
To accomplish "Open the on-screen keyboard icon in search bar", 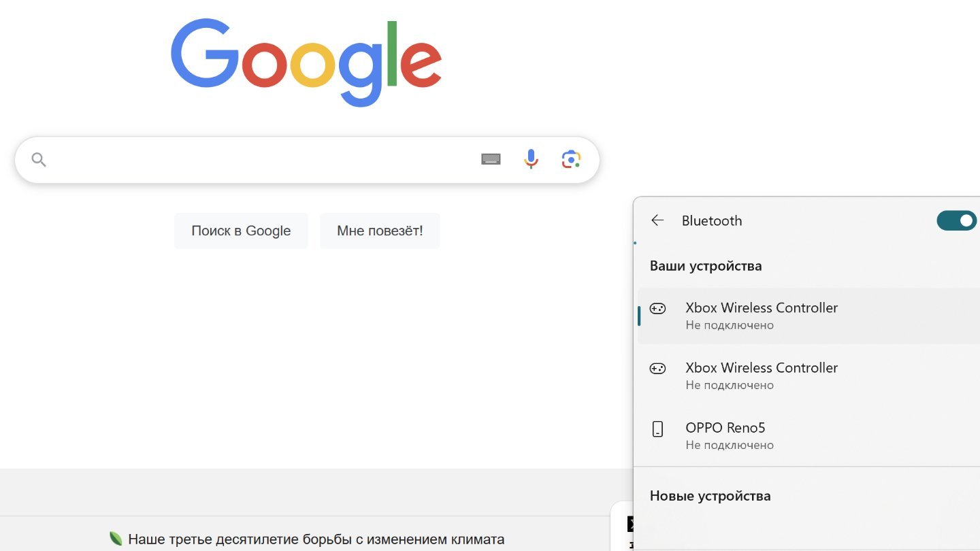I will [x=491, y=159].
